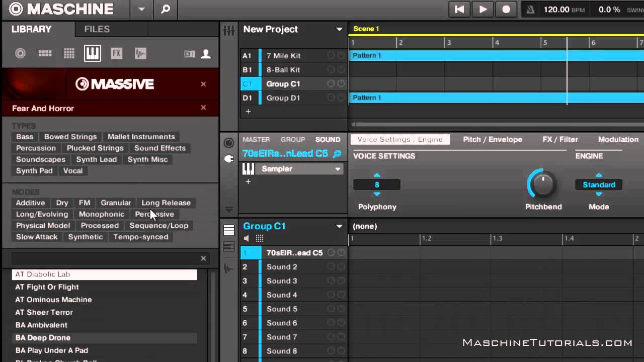644x362 pixels.
Task: Switch to keyboard piano-roll view
Action: click(x=229, y=247)
